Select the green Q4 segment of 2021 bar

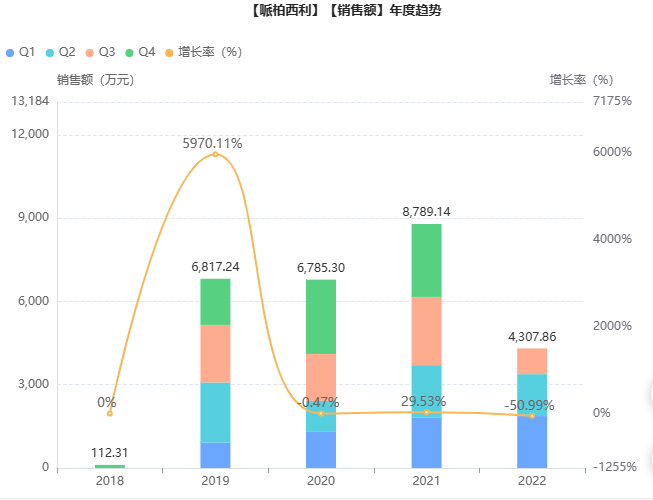(426, 260)
